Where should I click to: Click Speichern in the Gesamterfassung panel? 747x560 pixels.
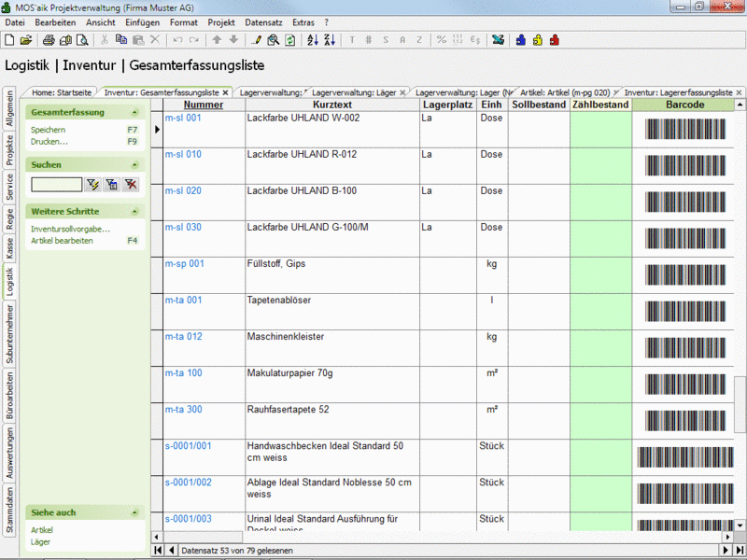click(x=49, y=130)
